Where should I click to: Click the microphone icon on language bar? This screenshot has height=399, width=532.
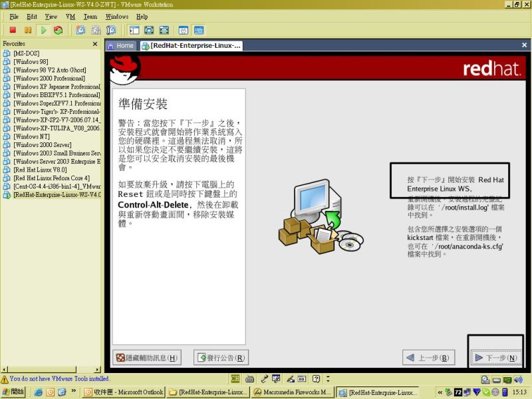click(x=265, y=378)
